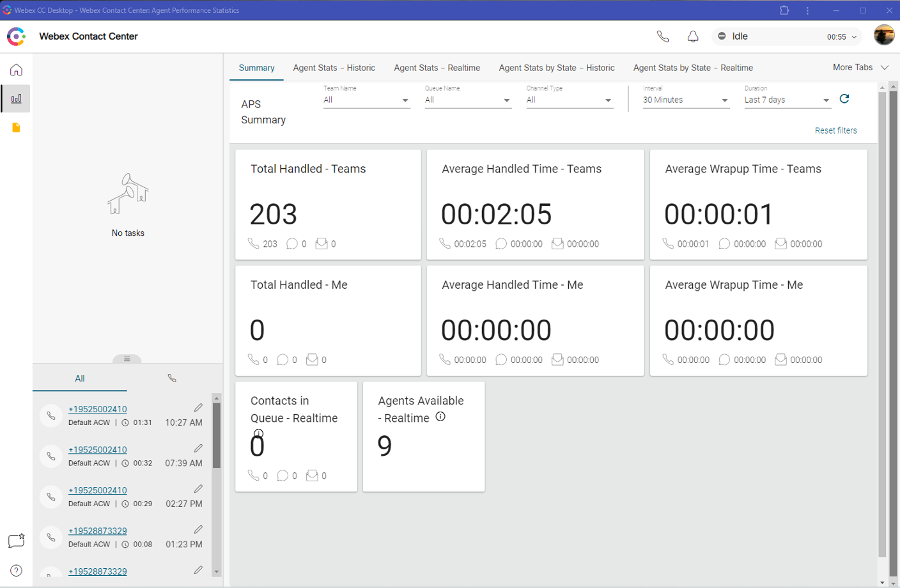Image resolution: width=900 pixels, height=588 pixels.
Task: Edit the 07:39 AM interaction entry
Action: 198,448
